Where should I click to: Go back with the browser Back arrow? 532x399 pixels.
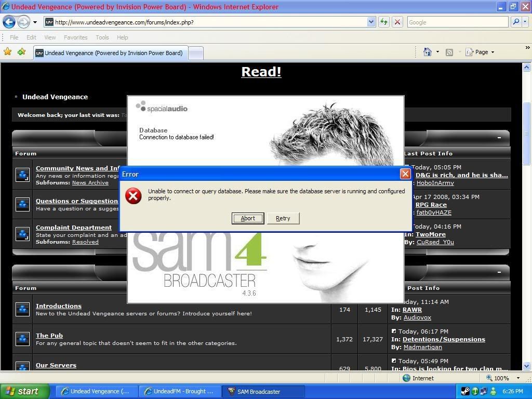pos(9,22)
